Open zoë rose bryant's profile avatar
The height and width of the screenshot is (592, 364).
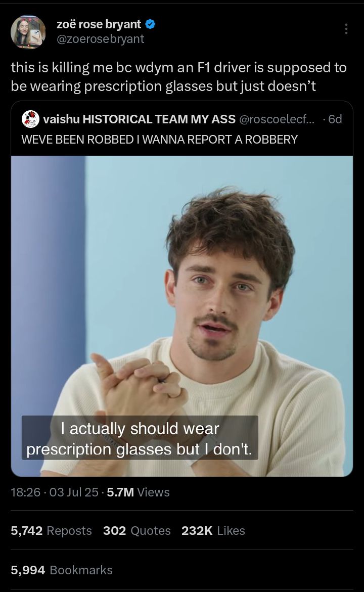pos(28,32)
